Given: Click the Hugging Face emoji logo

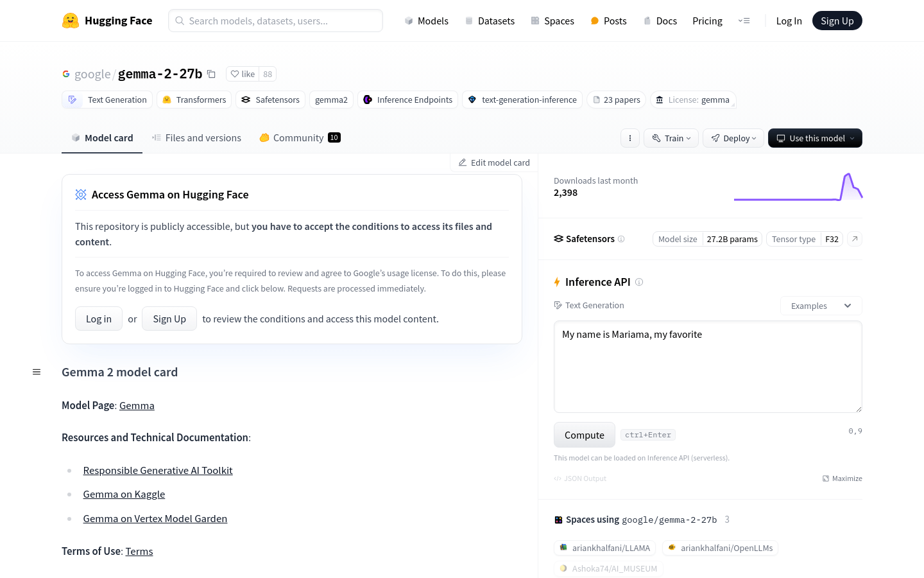Looking at the screenshot, I should point(71,21).
